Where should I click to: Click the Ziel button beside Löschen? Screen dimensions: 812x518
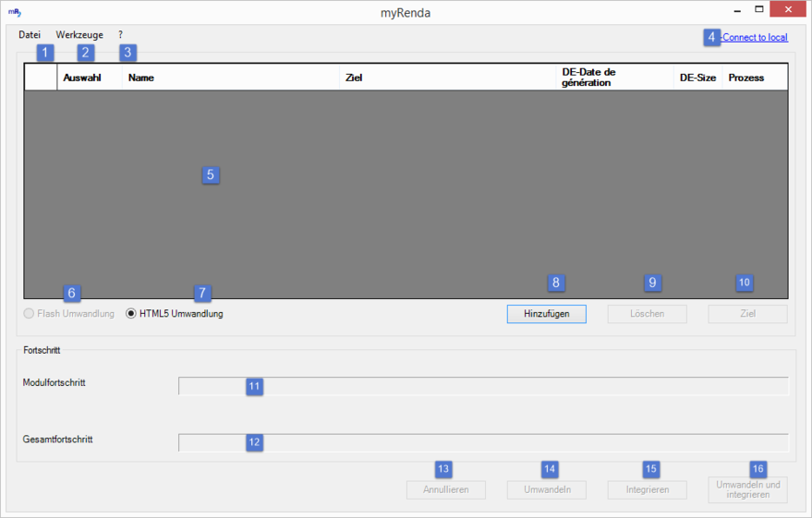[x=747, y=314]
